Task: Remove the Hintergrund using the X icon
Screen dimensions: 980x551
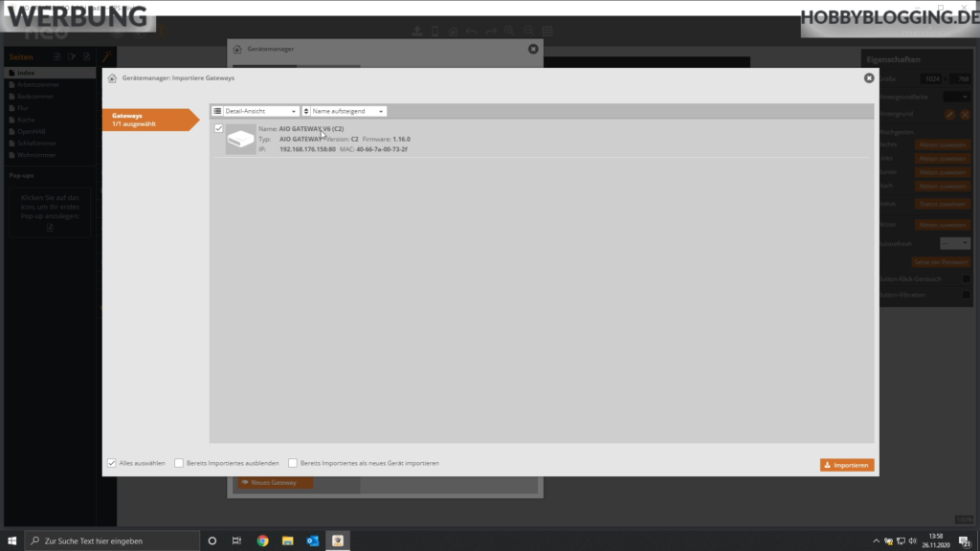Action: tap(965, 114)
